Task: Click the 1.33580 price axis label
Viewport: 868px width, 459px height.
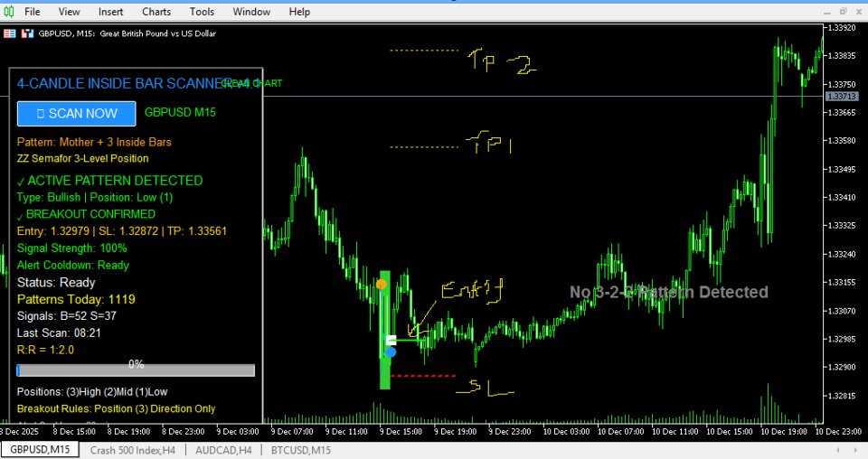Action: (x=842, y=140)
